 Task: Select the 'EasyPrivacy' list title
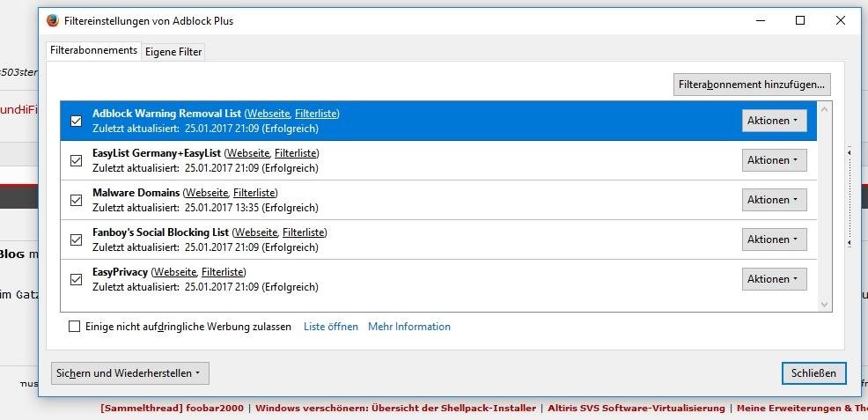(120, 272)
